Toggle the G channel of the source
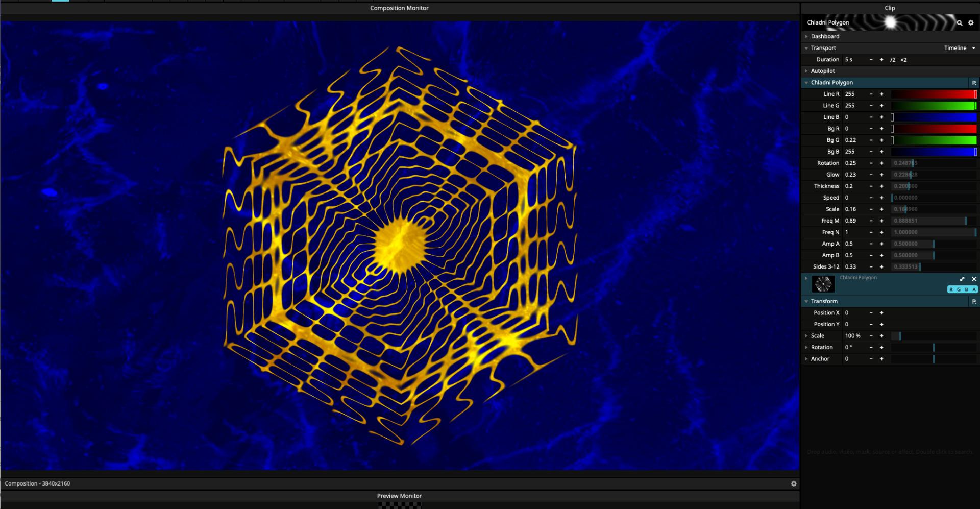Viewport: 980px width, 509px height. 959,289
